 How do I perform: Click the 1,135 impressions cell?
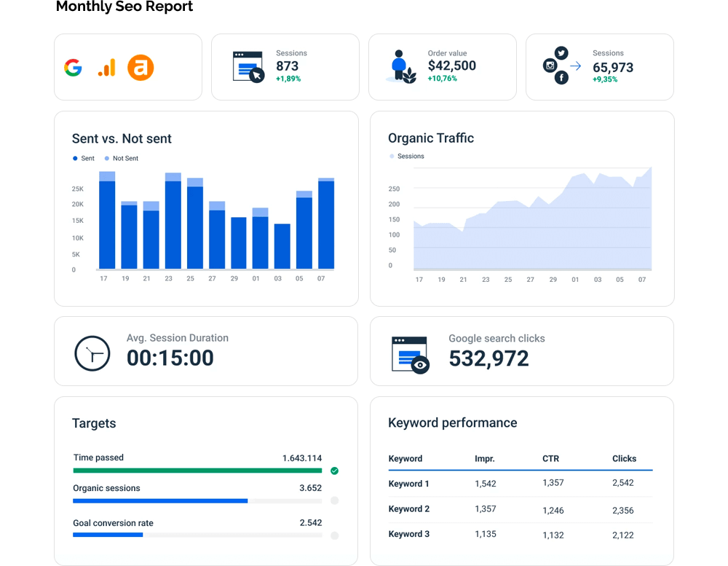click(x=485, y=534)
